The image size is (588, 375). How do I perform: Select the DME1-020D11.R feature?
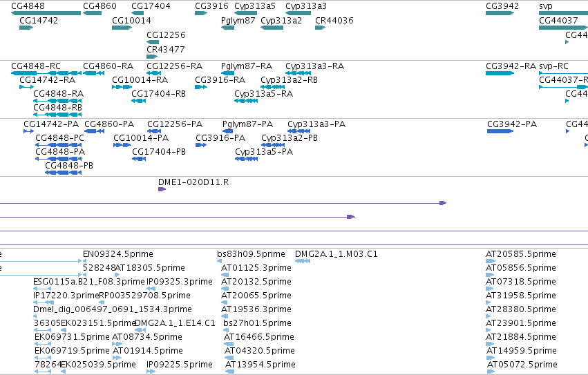(x=162, y=189)
